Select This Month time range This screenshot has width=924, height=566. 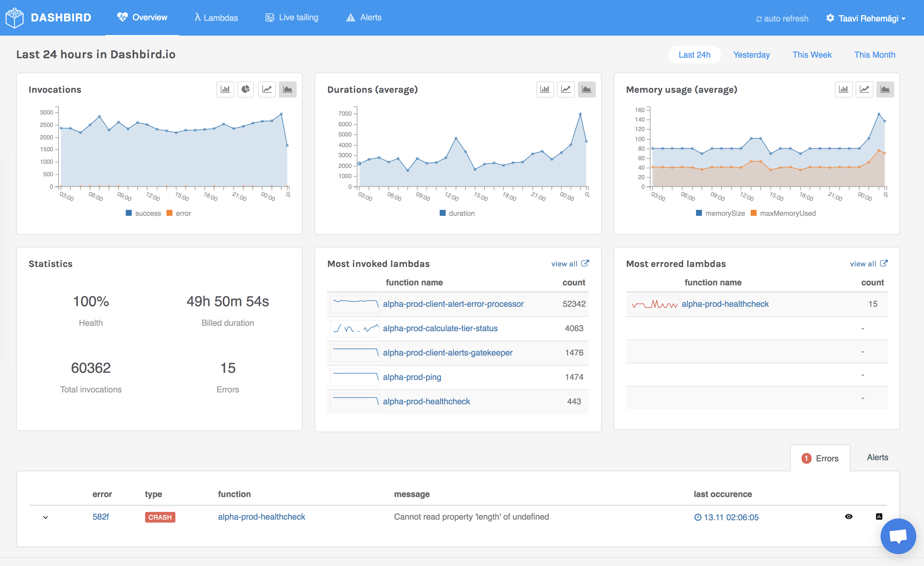(875, 55)
